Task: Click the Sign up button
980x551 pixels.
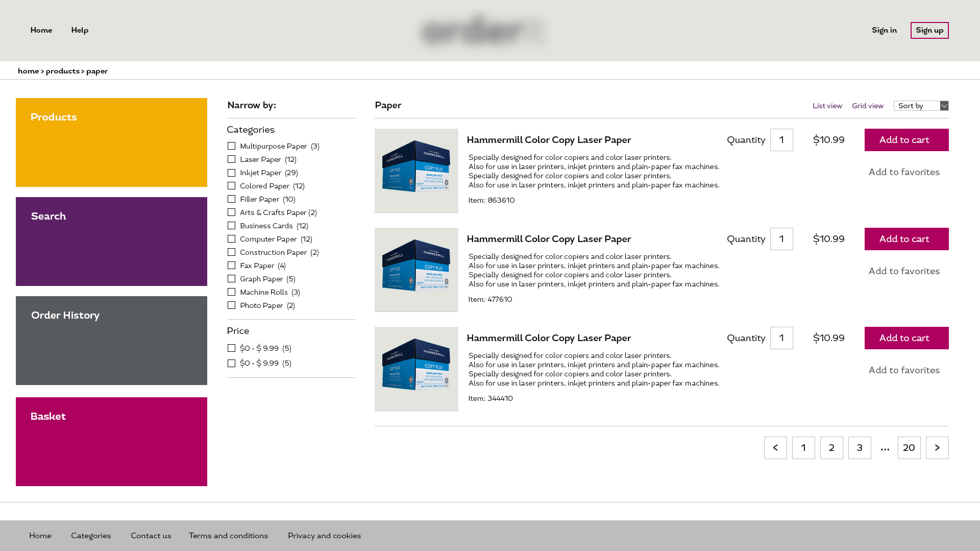Action: tap(929, 30)
